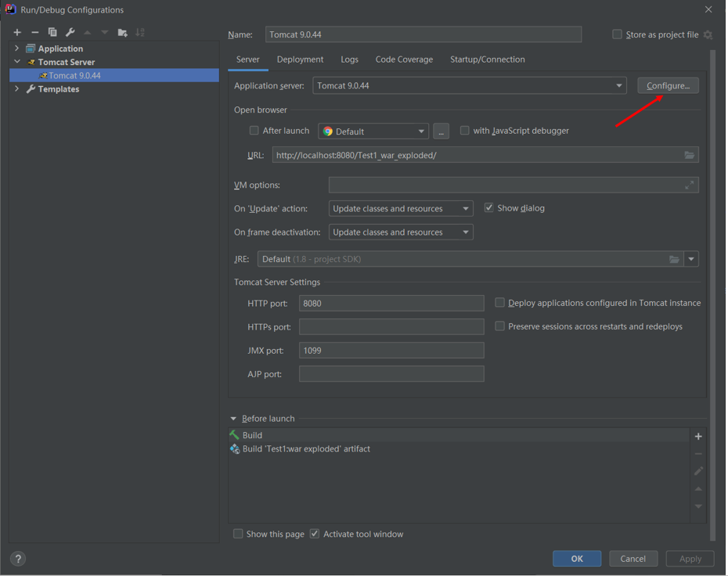Open help with question mark button
The width and height of the screenshot is (728, 576).
18,559
